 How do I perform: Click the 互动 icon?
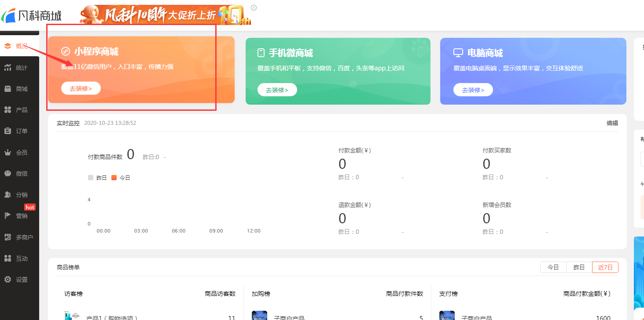pyautogui.click(x=7, y=258)
